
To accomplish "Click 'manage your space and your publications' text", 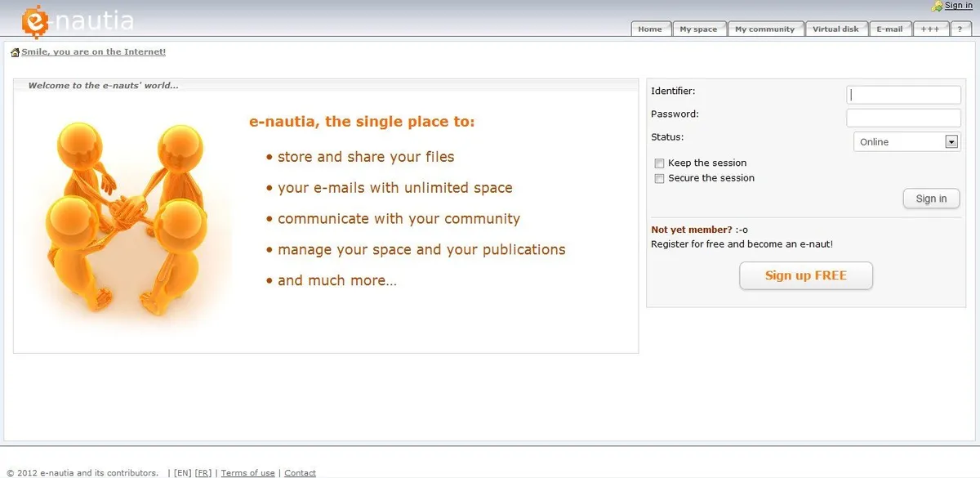I will (421, 250).
